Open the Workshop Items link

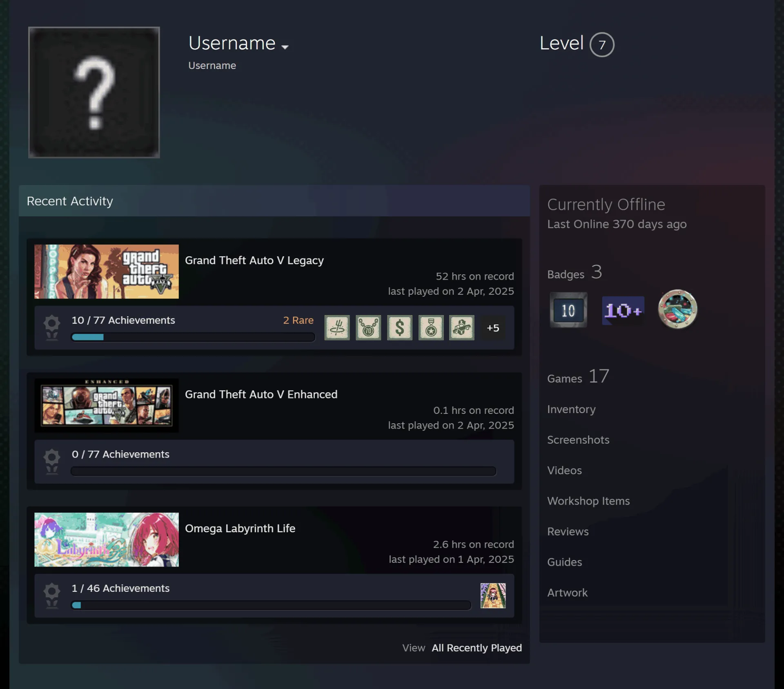coord(588,501)
